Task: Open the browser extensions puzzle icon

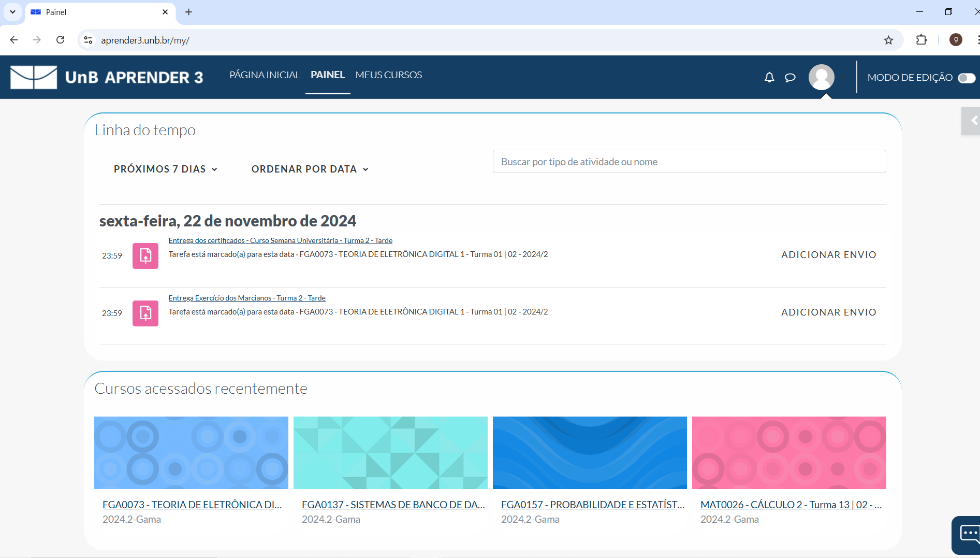Action: pos(922,40)
